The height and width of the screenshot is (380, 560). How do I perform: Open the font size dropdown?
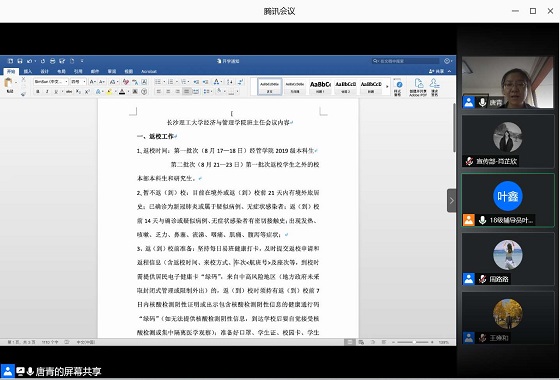pos(78,82)
